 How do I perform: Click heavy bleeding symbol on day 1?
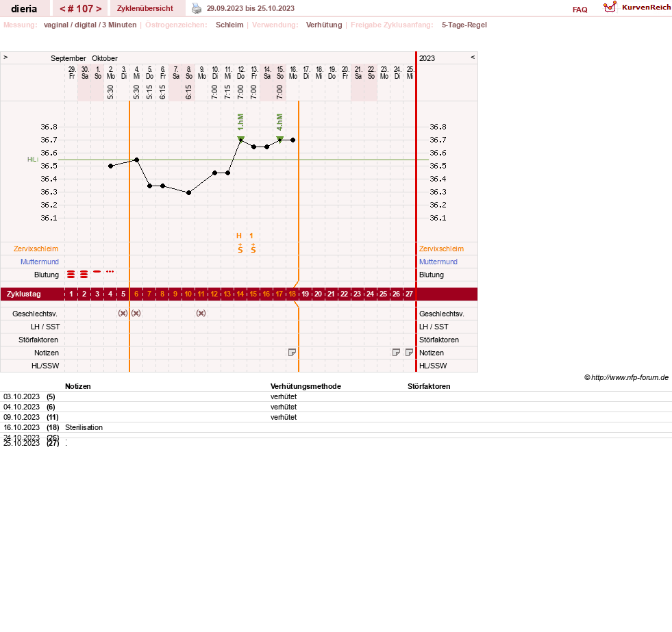(71, 274)
